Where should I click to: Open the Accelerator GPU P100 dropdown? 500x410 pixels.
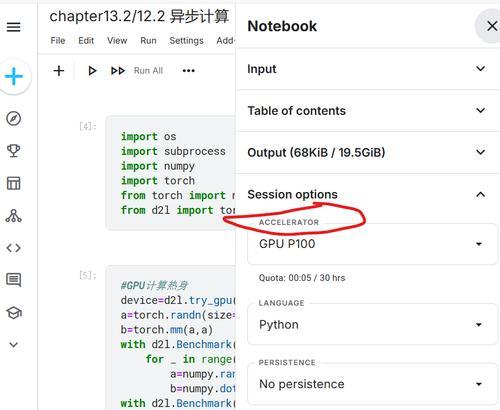372,244
